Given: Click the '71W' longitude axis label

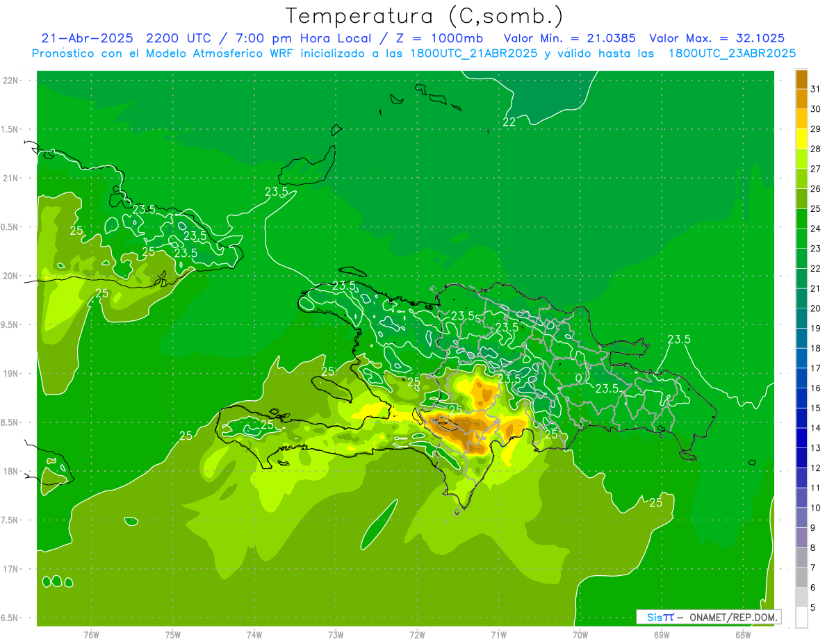Looking at the screenshot, I should (498, 635).
